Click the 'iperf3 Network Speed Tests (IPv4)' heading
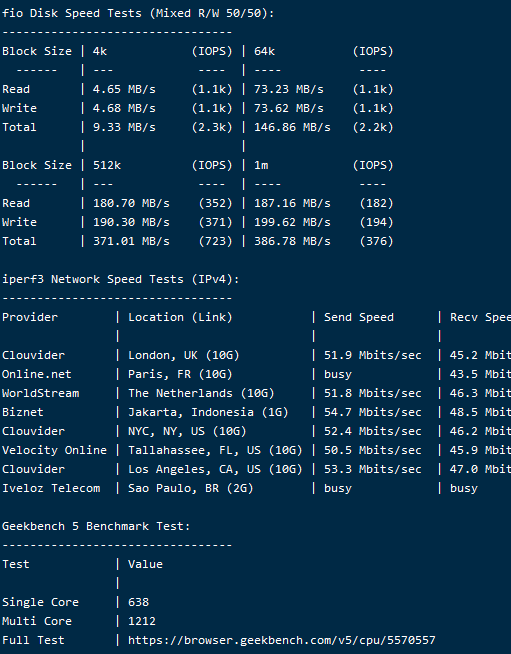This screenshot has width=511, height=654. tap(121, 279)
